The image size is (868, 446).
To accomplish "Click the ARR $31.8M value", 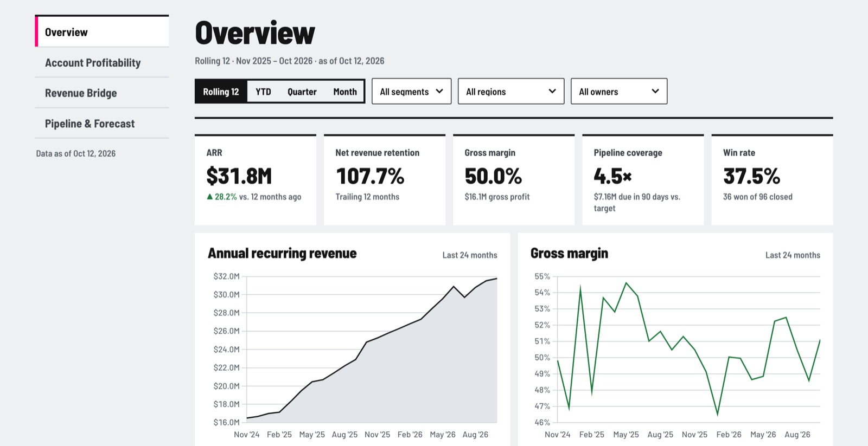I will [x=239, y=176].
